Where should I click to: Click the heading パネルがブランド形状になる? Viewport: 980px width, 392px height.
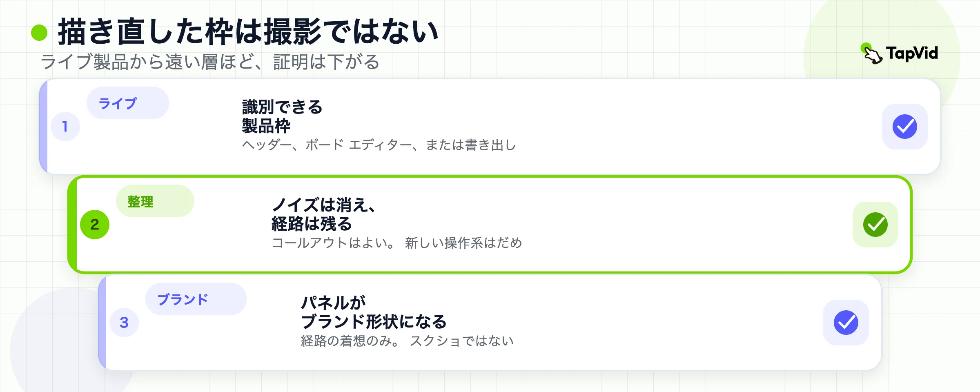click(x=374, y=312)
